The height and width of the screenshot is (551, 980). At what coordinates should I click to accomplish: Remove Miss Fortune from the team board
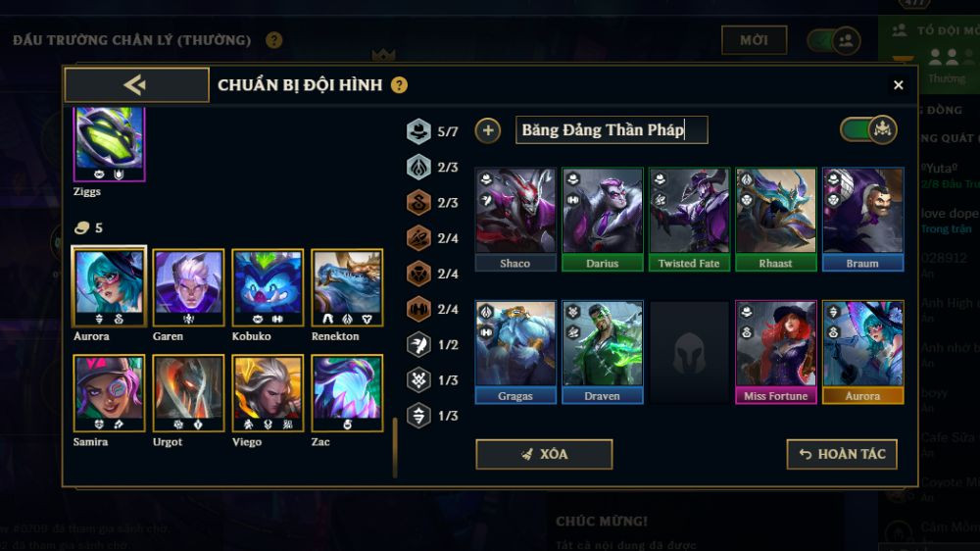coord(775,352)
